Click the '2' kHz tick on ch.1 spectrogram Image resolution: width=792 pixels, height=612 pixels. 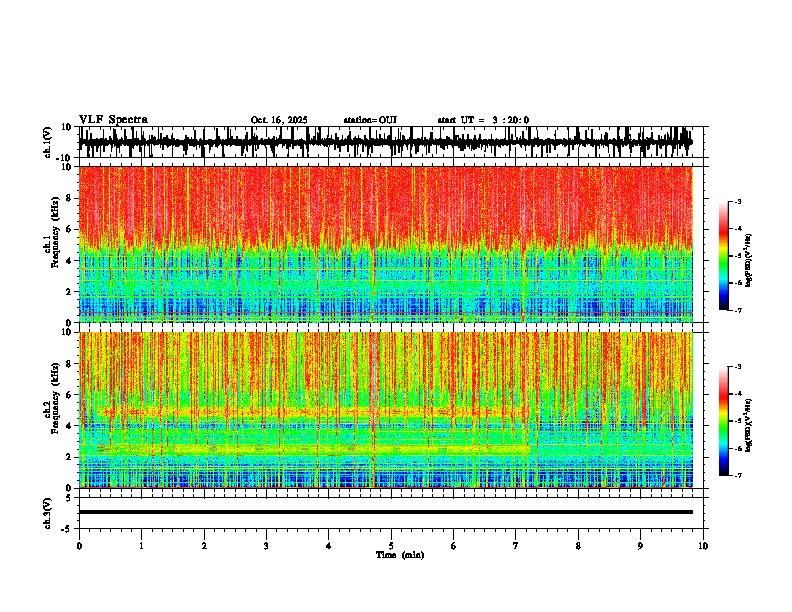70,292
